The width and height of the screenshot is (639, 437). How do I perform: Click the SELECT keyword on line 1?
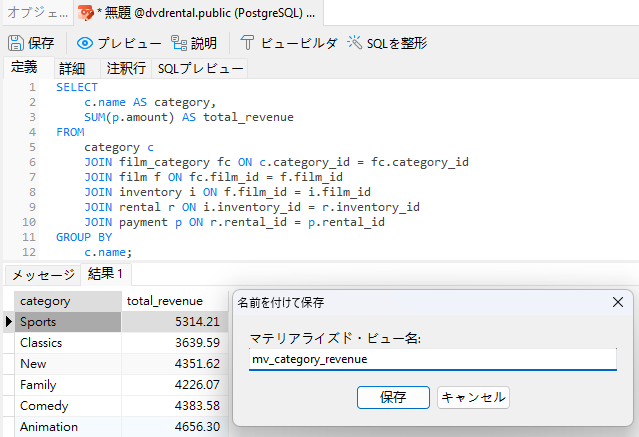pos(77,87)
